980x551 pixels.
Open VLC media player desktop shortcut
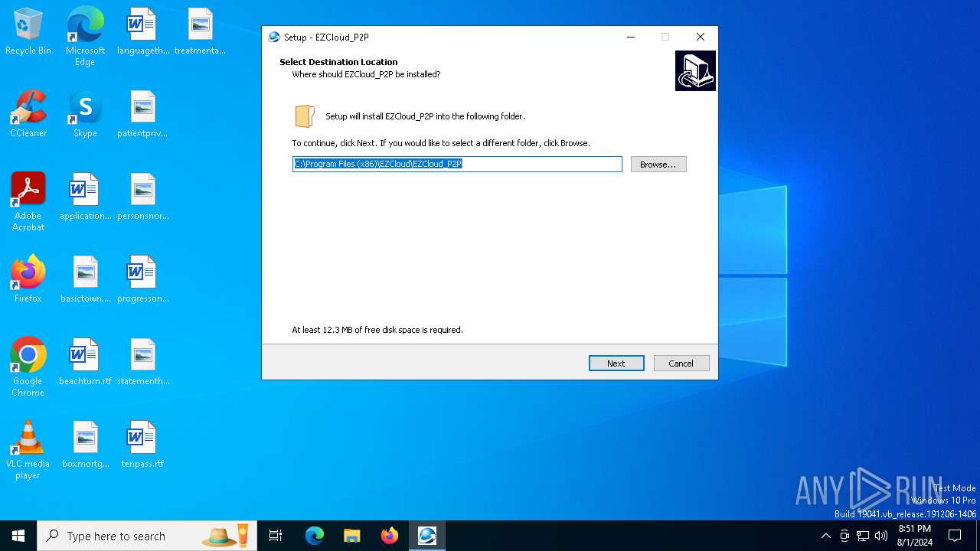pyautogui.click(x=28, y=449)
